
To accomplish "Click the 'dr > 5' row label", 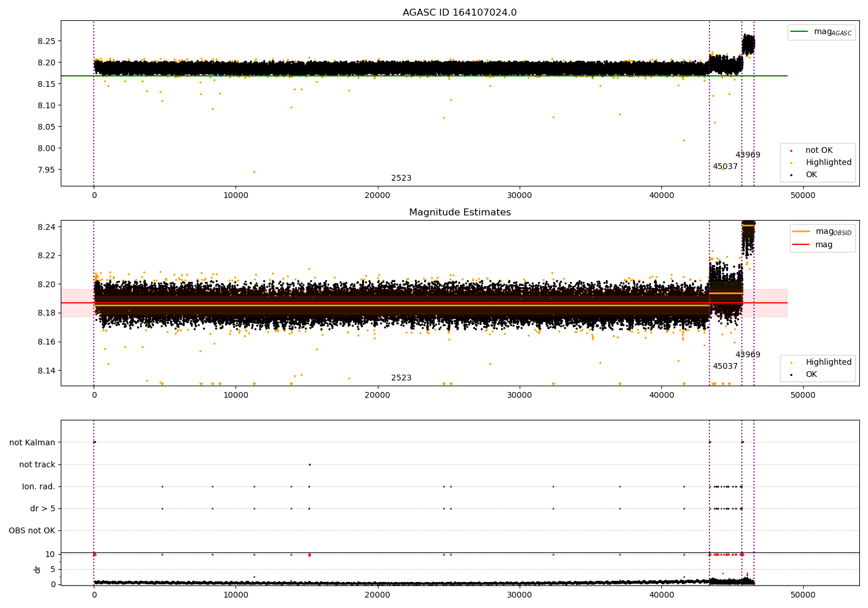I will [43, 508].
